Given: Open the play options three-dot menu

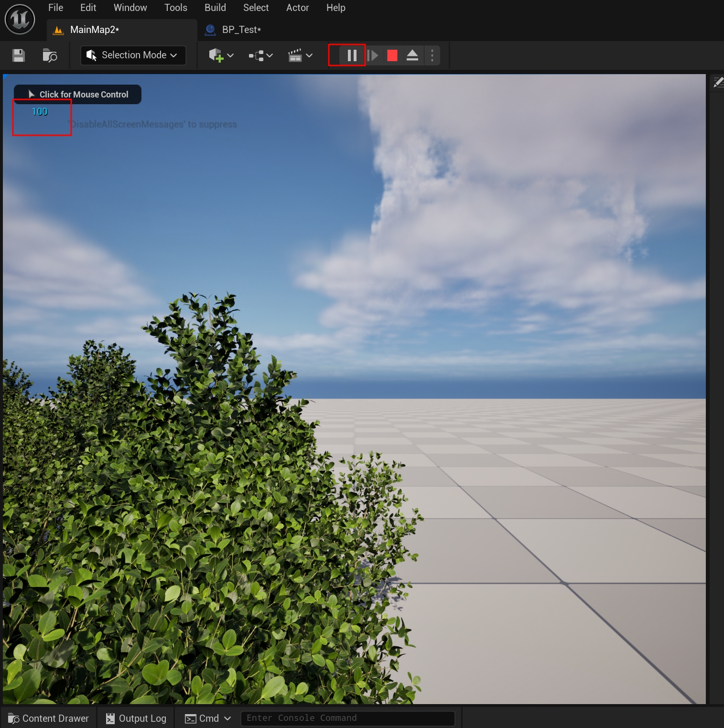Looking at the screenshot, I should click(x=432, y=55).
